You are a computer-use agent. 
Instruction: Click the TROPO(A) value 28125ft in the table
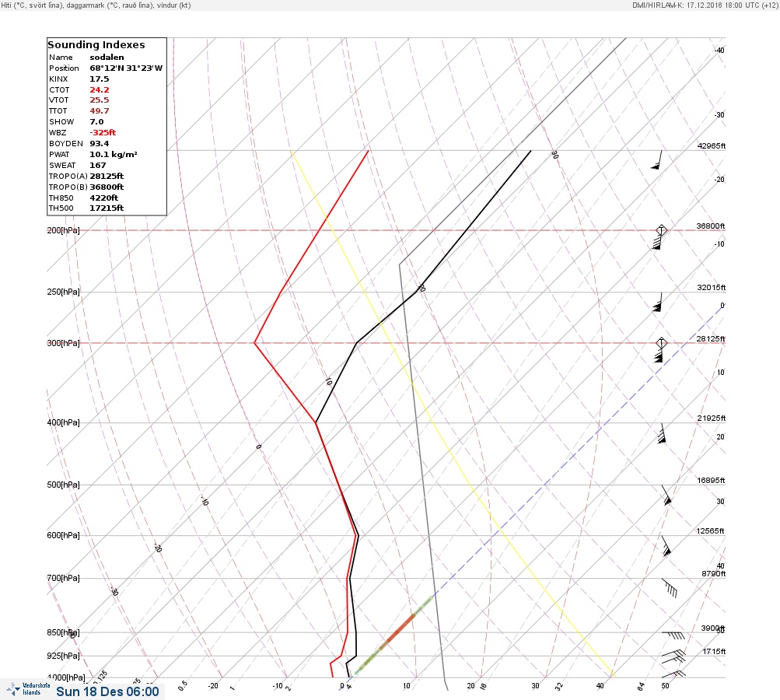point(107,176)
